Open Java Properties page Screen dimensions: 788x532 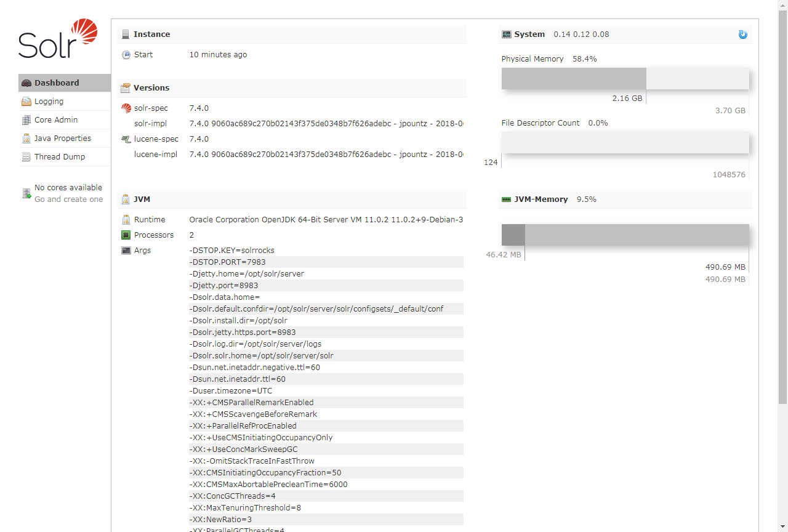[x=65, y=139]
